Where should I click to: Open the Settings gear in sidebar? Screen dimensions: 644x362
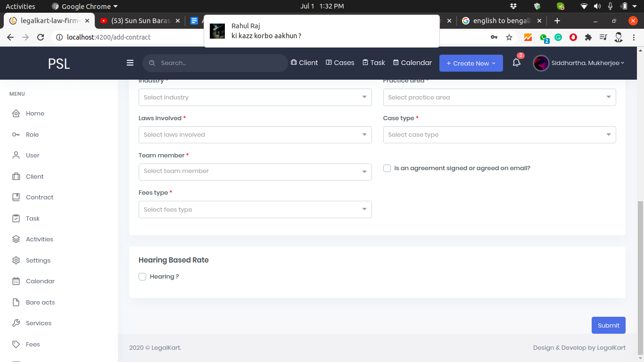pyautogui.click(x=16, y=260)
